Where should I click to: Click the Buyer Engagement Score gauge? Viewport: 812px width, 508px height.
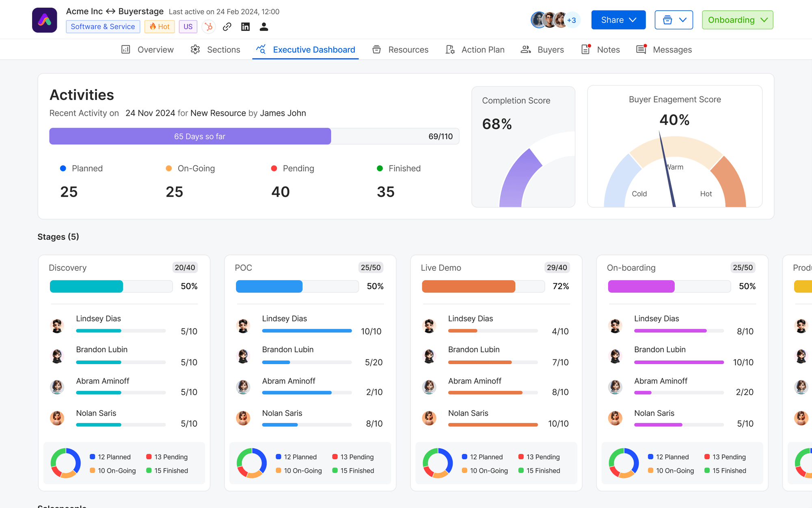675,172
